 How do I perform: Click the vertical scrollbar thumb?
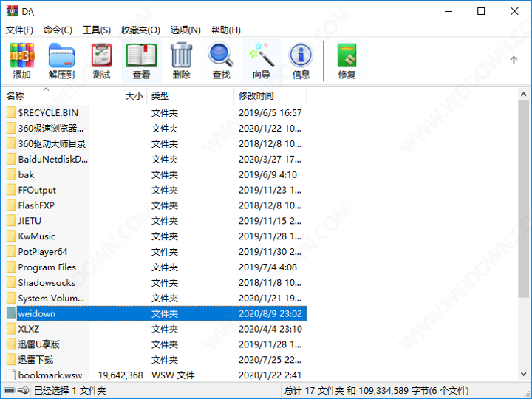coord(523,199)
